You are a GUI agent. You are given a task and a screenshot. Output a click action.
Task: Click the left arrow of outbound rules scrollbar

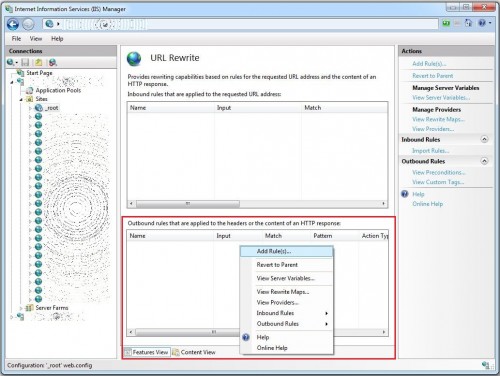131,332
